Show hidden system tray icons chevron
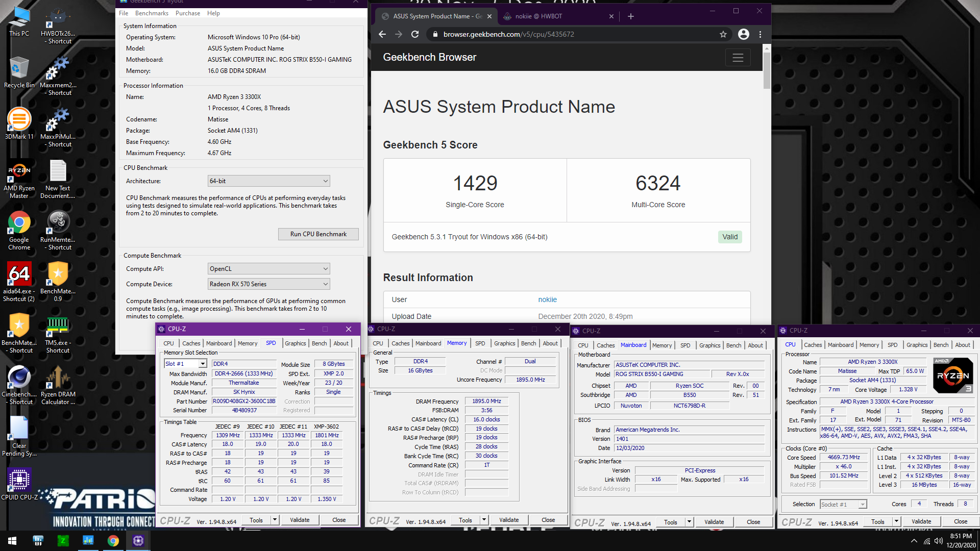This screenshot has width=980, height=551. point(914,541)
